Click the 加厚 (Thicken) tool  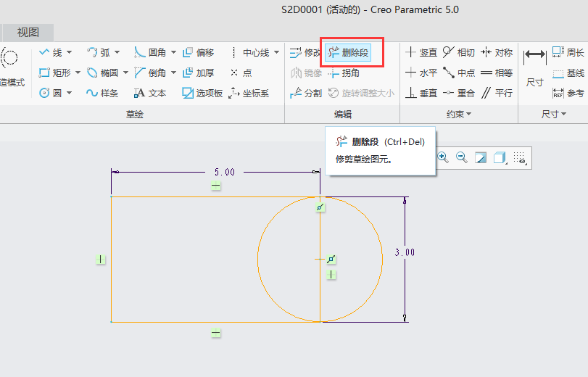(x=199, y=72)
